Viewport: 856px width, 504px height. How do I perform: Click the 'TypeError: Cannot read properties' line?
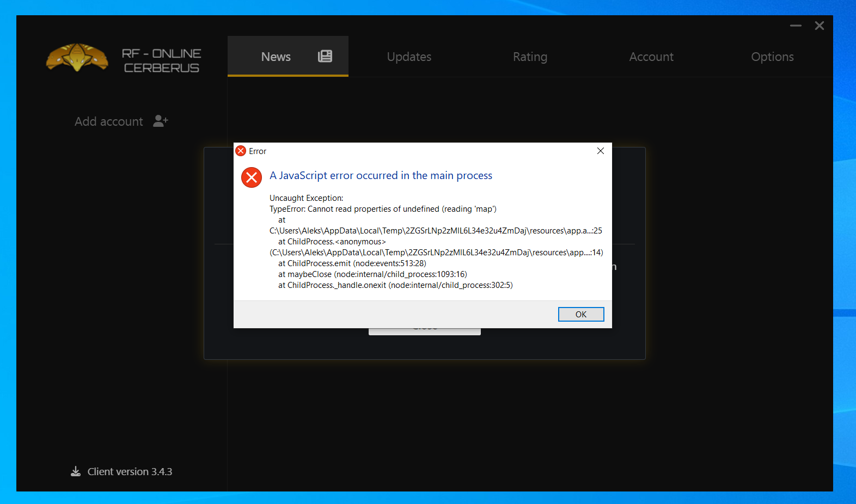(x=383, y=209)
